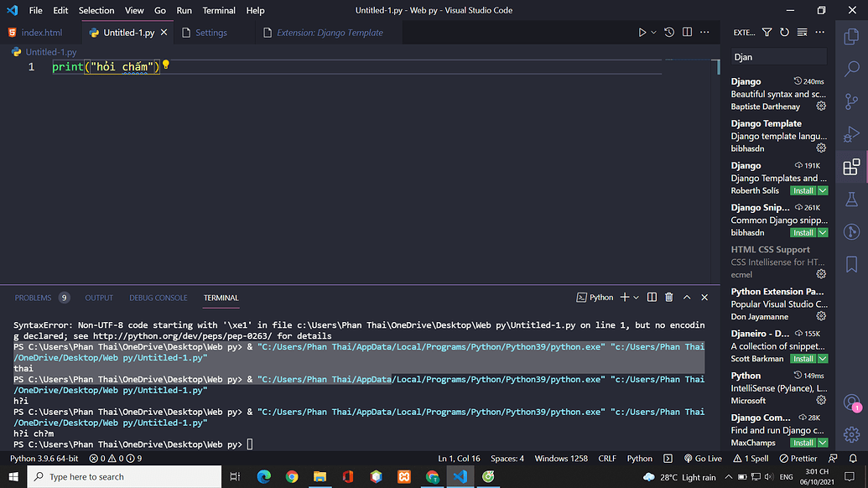Screen dimensions: 868x488
Task: Toggle Prettier in status bar
Action: tap(798, 459)
